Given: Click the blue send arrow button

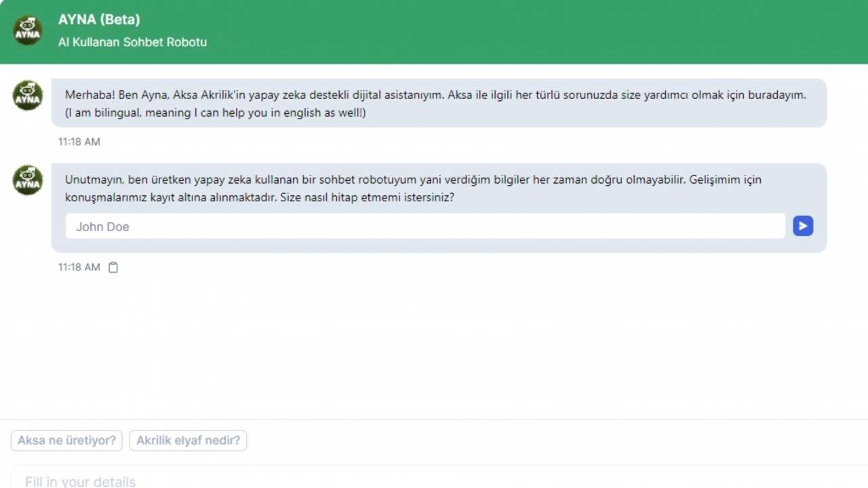Looking at the screenshot, I should [x=803, y=226].
